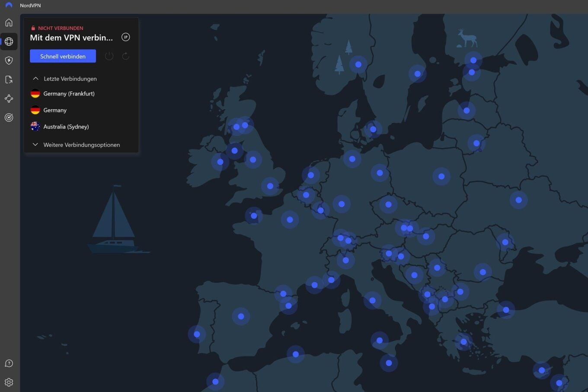Select the Algeria server marker

click(296, 354)
